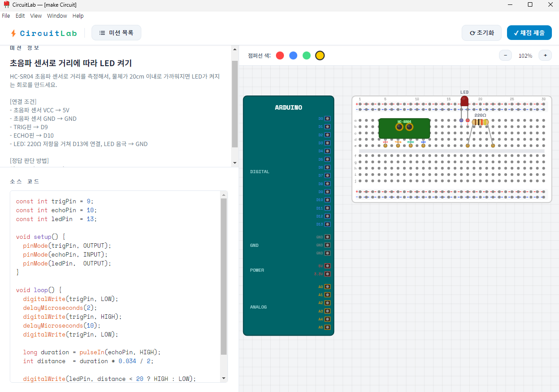Click the HC-SR04 sensor TRIG pin
This screenshot has height=392, width=559.
(x=398, y=146)
